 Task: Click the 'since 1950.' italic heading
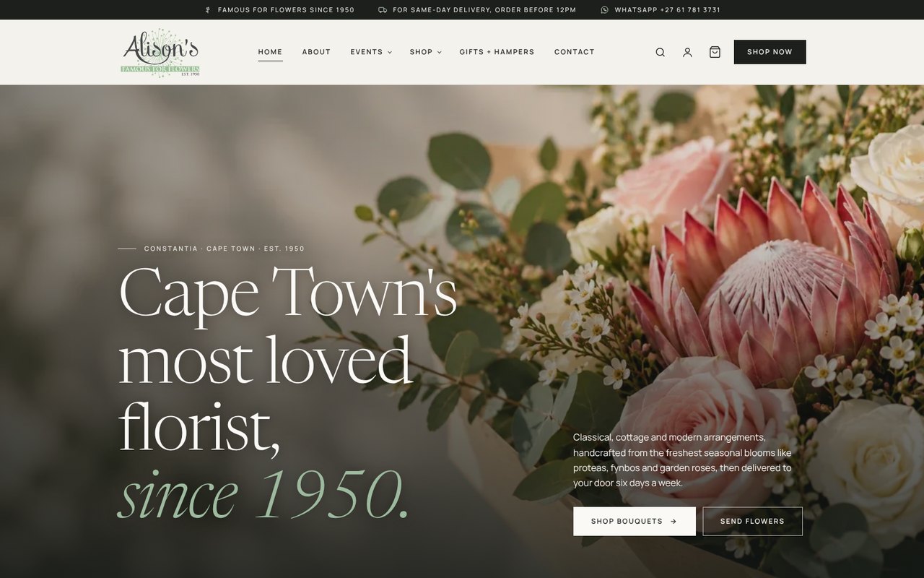point(263,494)
